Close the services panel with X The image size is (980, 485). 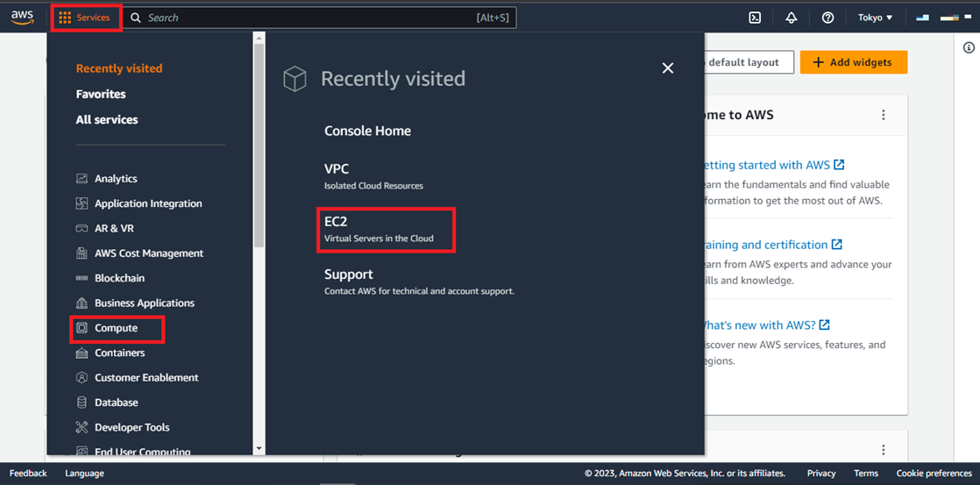pos(668,68)
